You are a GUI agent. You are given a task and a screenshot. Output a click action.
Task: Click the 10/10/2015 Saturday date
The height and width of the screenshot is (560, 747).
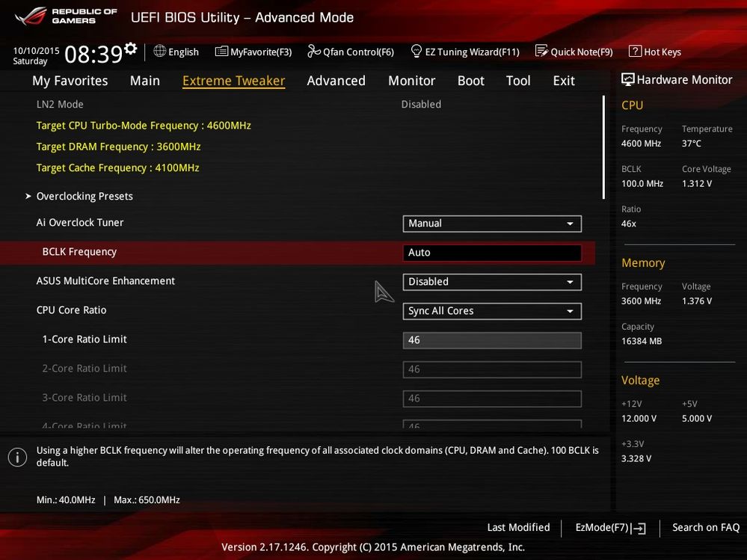[x=36, y=56]
